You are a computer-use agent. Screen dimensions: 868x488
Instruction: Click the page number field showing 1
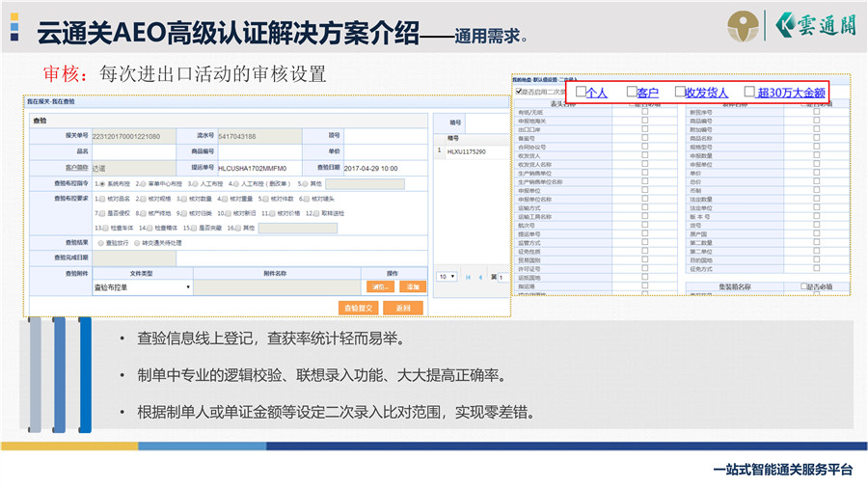[502, 277]
